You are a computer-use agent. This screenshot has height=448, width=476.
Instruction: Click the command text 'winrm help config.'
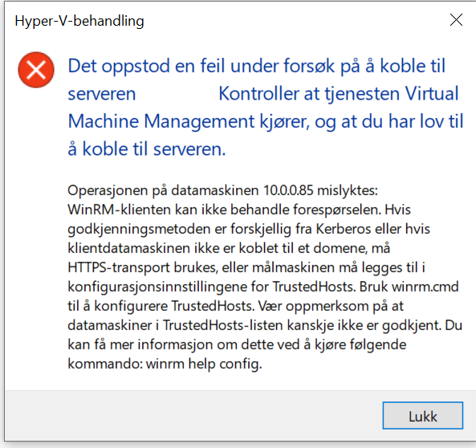(204, 364)
